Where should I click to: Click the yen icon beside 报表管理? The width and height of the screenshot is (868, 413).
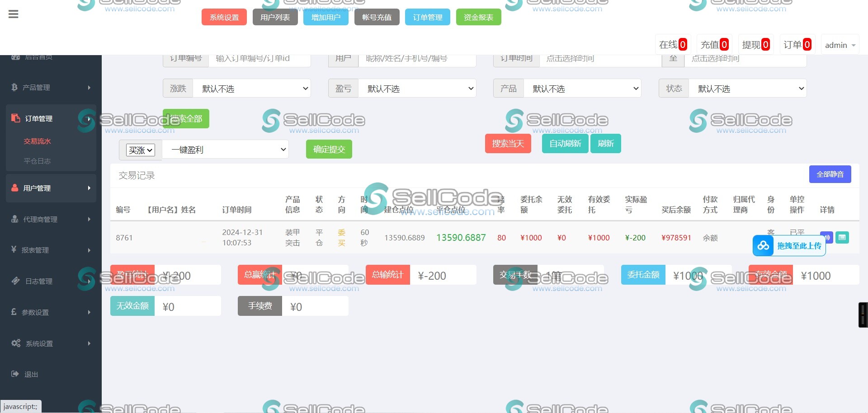pos(14,249)
